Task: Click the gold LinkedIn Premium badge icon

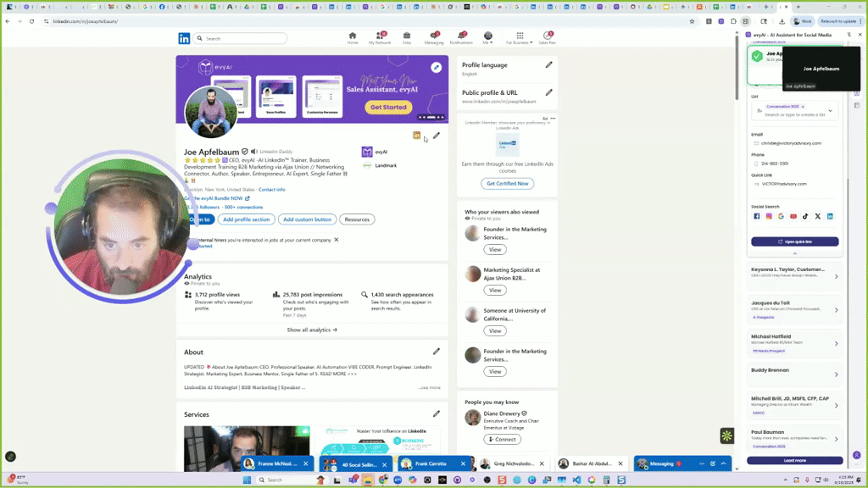Action: [x=417, y=136]
